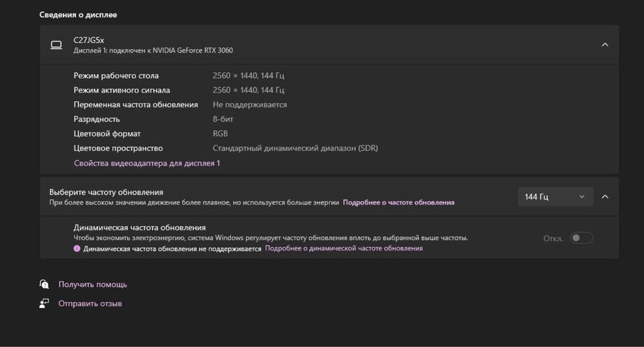Click Стандартный динамический диапазон (SDR) value
This screenshot has width=644, height=347.
click(x=296, y=148)
